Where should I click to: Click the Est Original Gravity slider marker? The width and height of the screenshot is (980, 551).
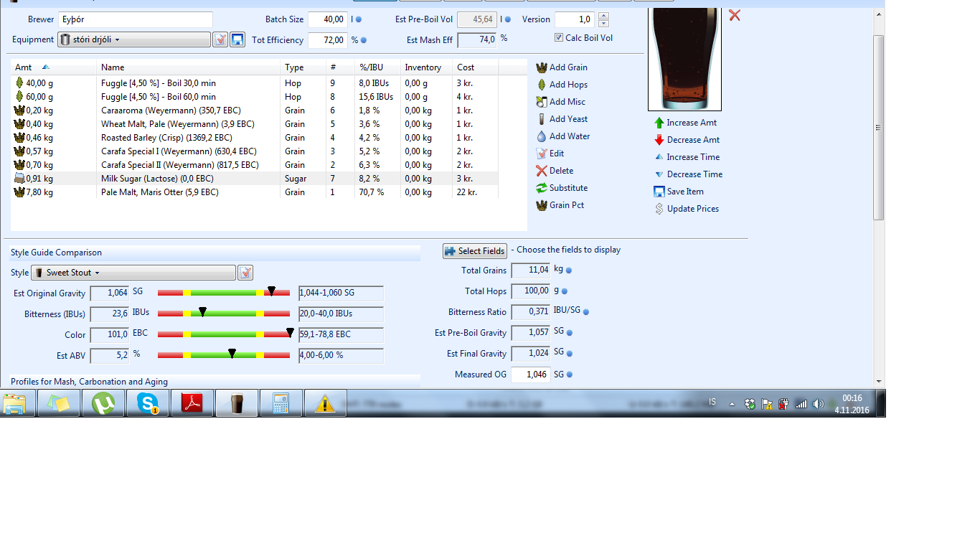[271, 291]
